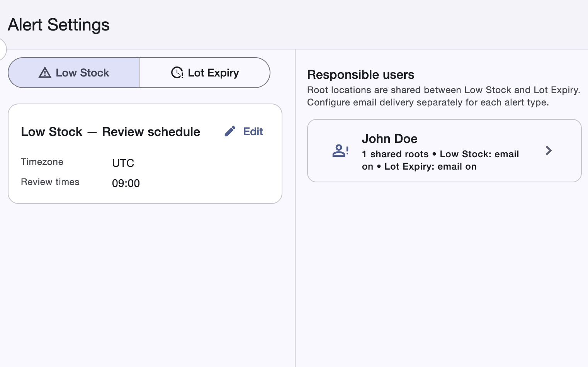Screen dimensions: 588x367
Task: Select the 09:00 review time value
Action: pyautogui.click(x=126, y=183)
